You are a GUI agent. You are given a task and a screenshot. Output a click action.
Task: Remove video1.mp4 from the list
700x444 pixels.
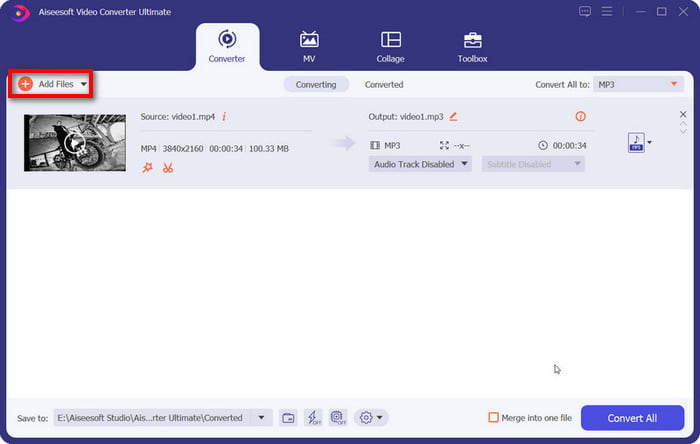click(x=683, y=114)
